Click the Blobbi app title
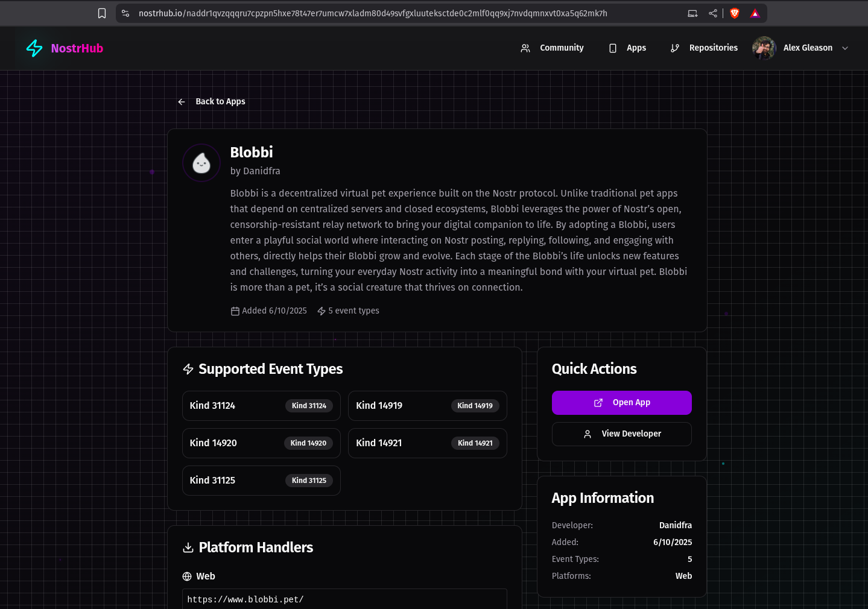 click(x=252, y=153)
